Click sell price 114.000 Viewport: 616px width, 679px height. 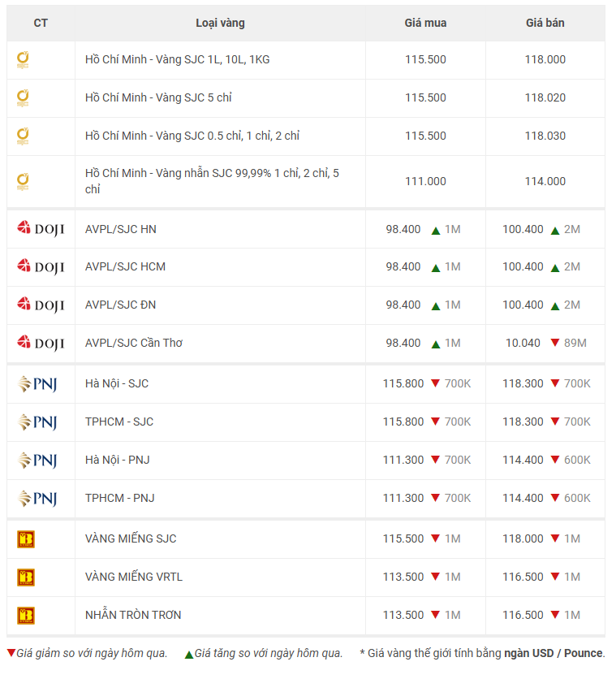pos(545,181)
